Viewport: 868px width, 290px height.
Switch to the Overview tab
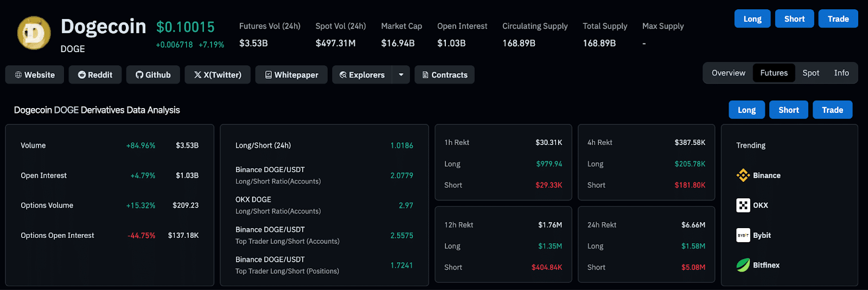point(728,73)
